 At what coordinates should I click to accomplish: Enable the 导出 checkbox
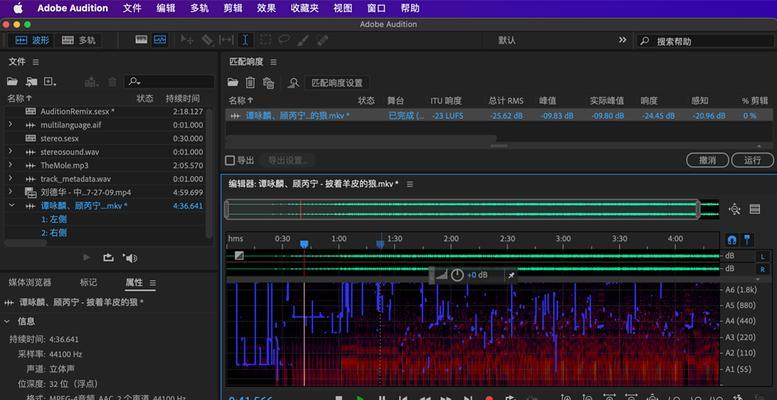tap(229, 160)
